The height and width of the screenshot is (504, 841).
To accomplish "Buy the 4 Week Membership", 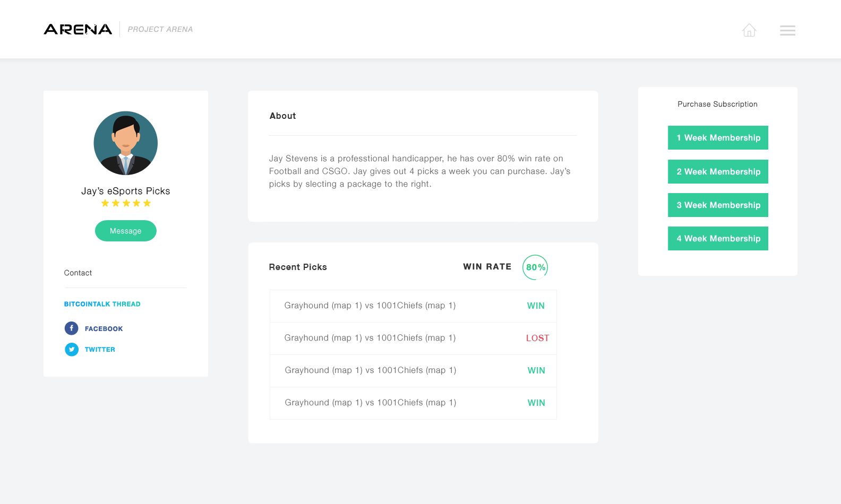I will coord(718,239).
